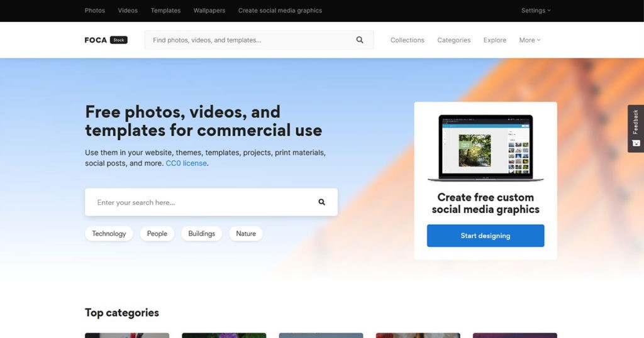This screenshot has width=644, height=338.
Task: Open Wallpapers in top bar
Action: click(x=209, y=11)
